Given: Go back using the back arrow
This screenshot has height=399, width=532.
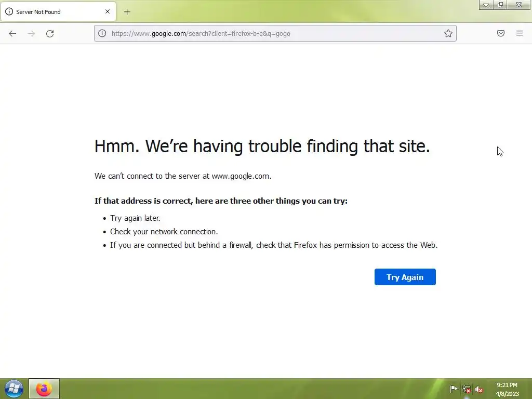Looking at the screenshot, I should [x=12, y=34].
